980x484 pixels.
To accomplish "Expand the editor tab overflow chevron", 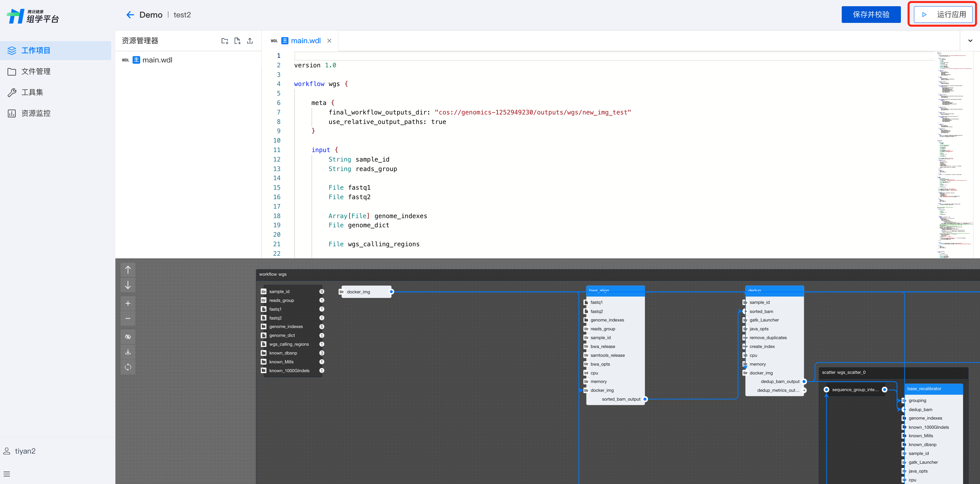I will click(970, 41).
